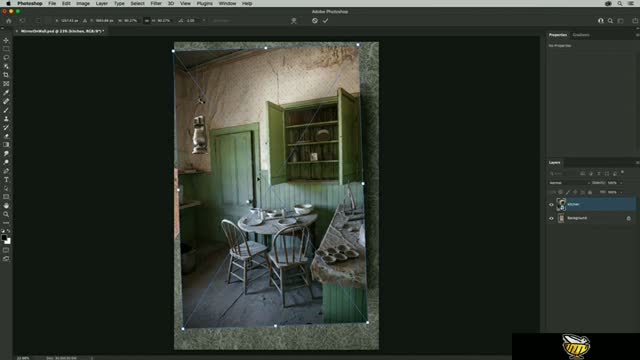Select the Hand tool
The height and width of the screenshot is (360, 640).
(x=6, y=206)
